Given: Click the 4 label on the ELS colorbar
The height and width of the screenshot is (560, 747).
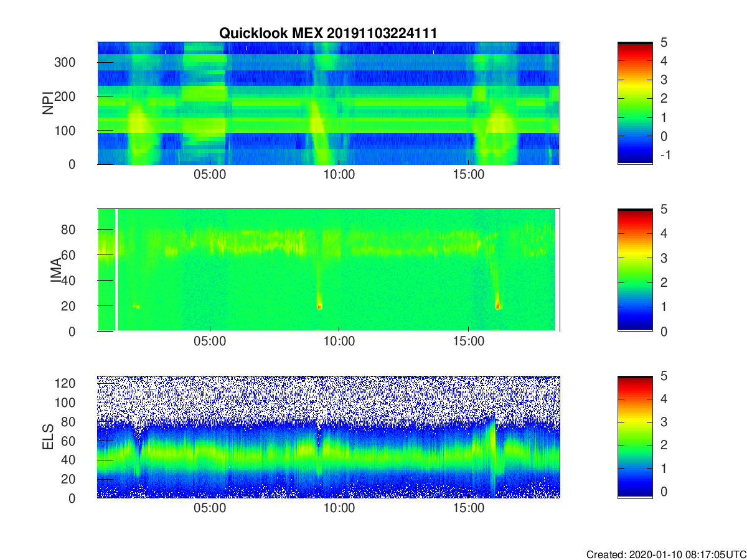Looking at the screenshot, I should [x=664, y=399].
